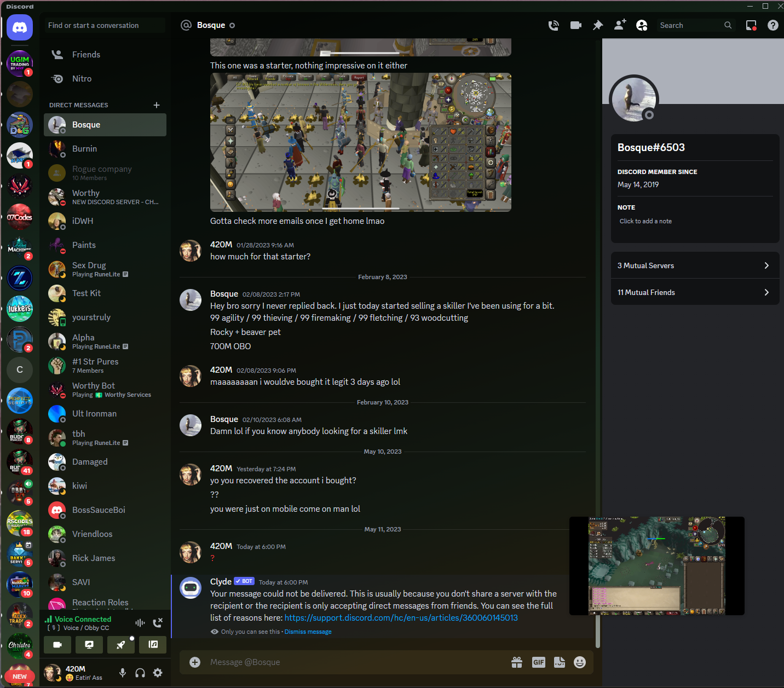Open the blue Z server icon

(20, 278)
